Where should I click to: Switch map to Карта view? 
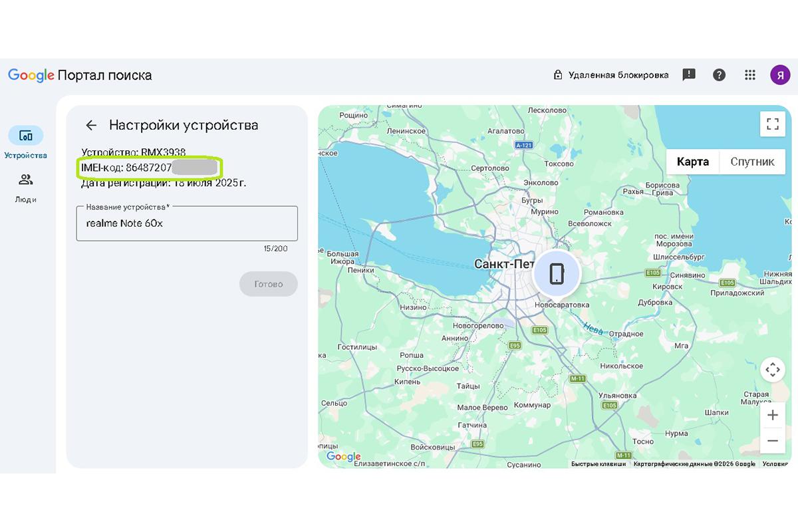[x=692, y=162]
